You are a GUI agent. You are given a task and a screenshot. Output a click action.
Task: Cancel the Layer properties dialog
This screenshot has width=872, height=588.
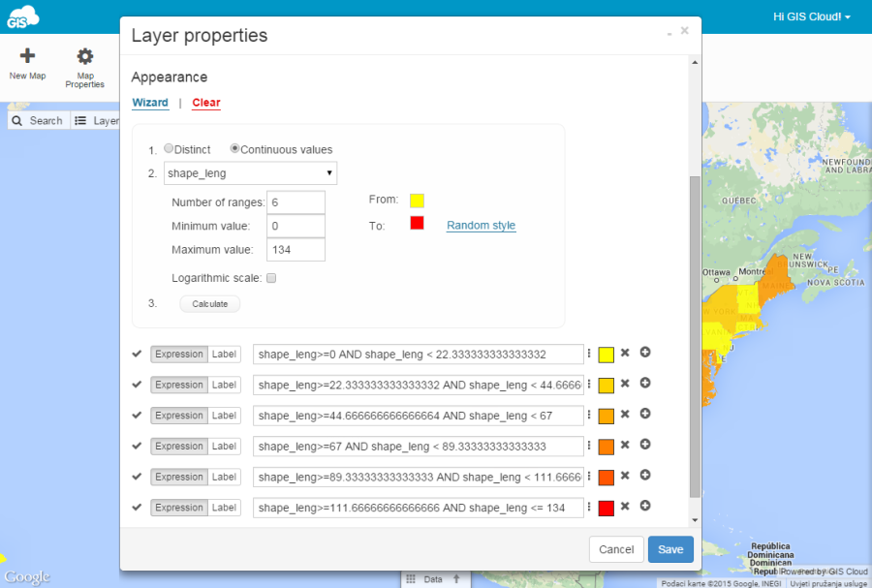616,549
